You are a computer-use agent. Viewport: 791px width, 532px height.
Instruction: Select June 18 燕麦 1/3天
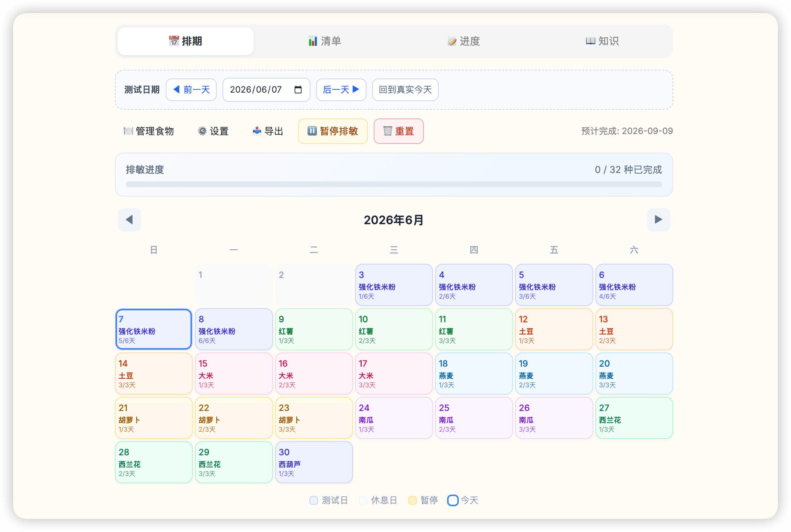[x=474, y=374]
